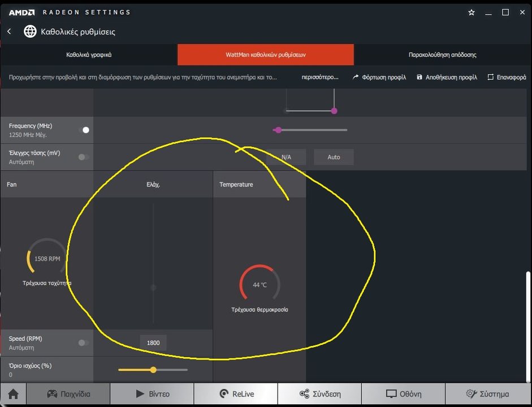
Task: Open the Σύστημα section
Action: [487, 394]
